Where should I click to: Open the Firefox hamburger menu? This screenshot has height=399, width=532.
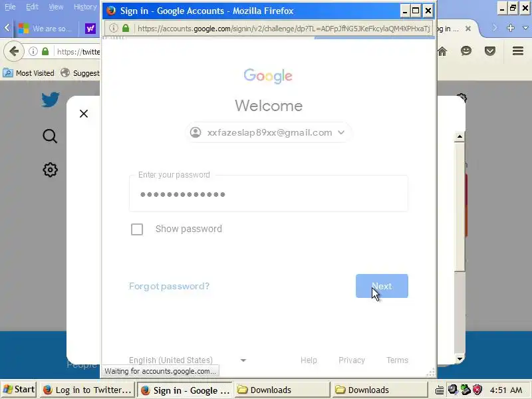518,51
